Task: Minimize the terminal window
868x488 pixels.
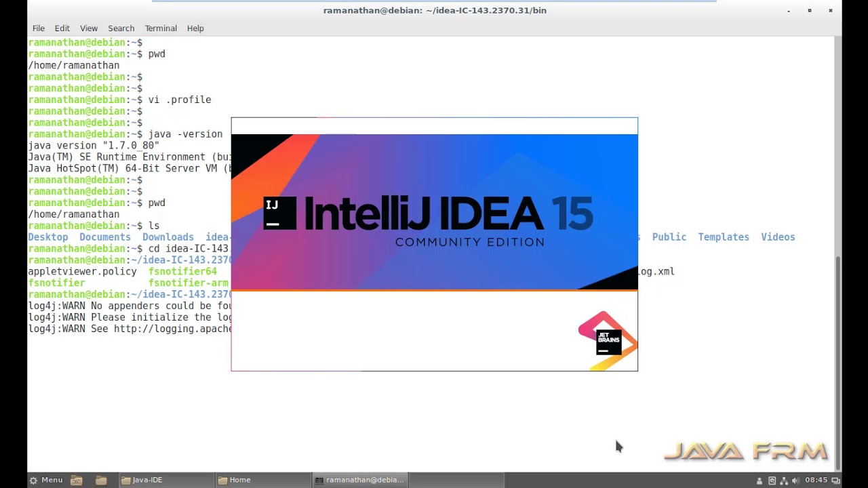Action: 789,10
